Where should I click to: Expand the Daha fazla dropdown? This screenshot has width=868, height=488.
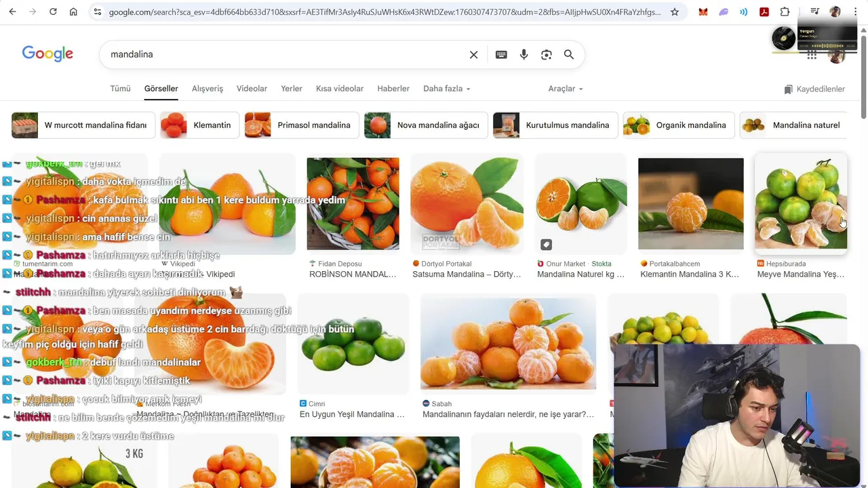point(446,89)
